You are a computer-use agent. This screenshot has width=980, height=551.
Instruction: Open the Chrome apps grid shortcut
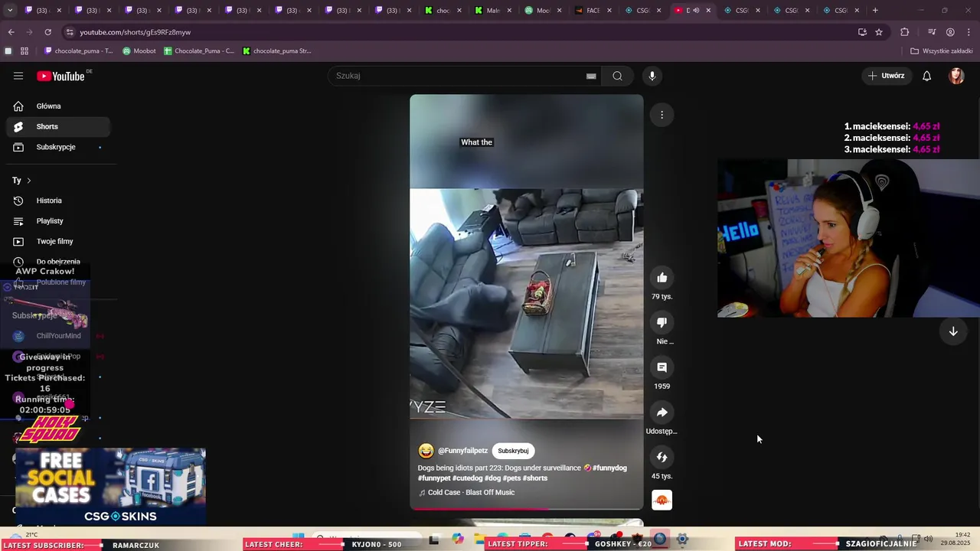pos(24,51)
